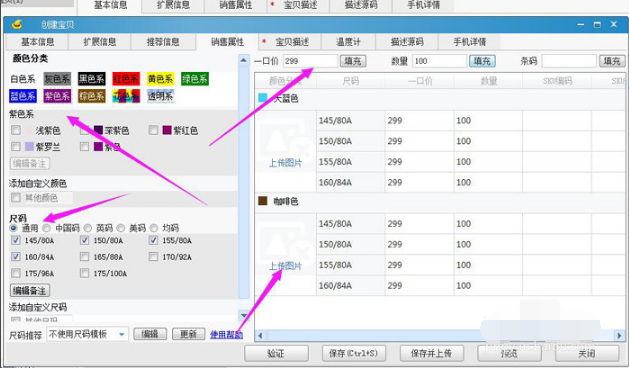Click the yellow hat icon in title bar
The image size is (629, 368).
pos(17,25)
